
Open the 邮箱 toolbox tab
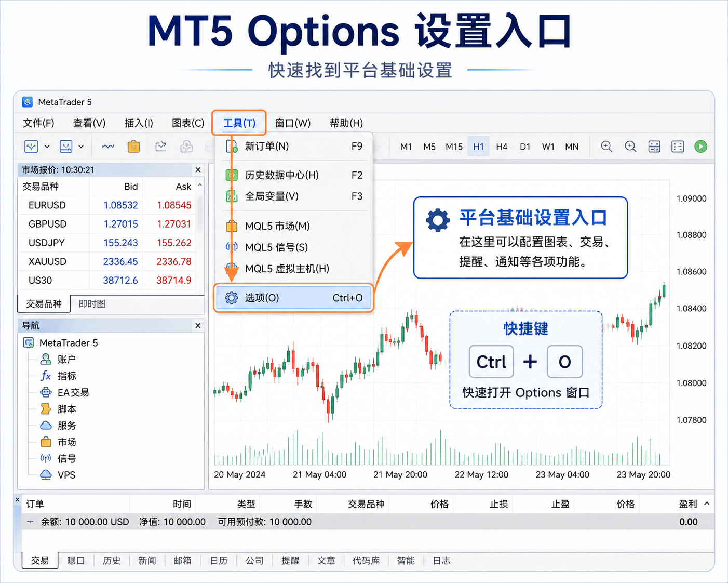click(x=182, y=561)
